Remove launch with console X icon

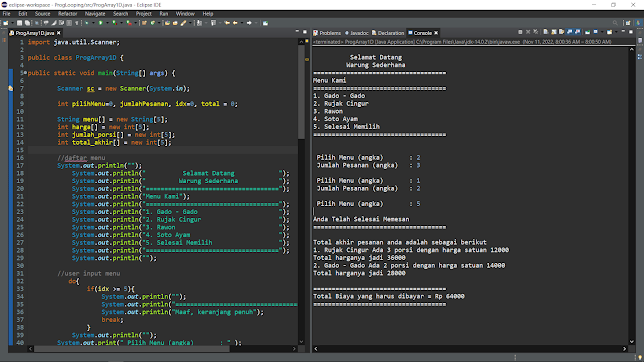point(528,32)
